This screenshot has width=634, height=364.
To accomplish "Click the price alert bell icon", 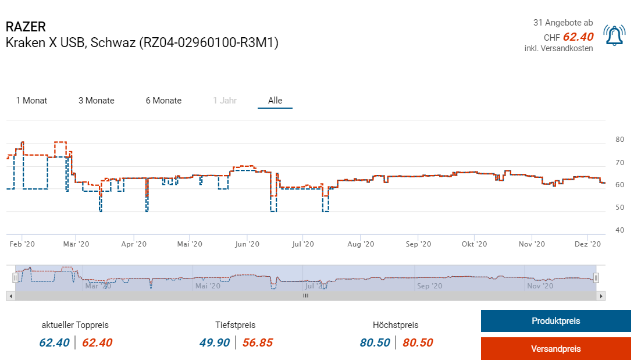I will pos(614,35).
